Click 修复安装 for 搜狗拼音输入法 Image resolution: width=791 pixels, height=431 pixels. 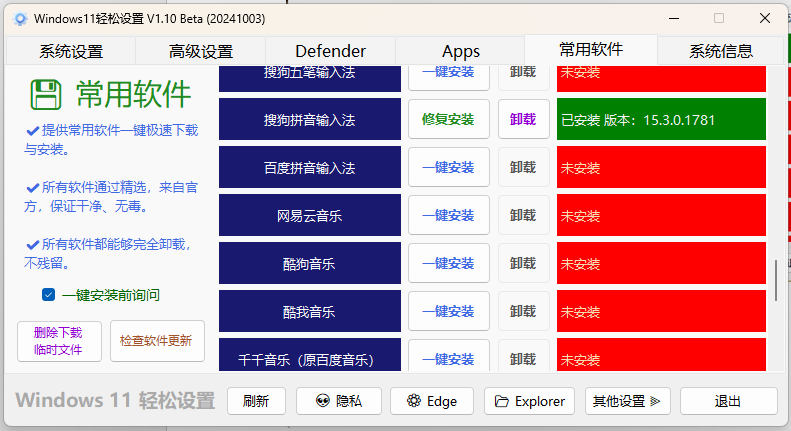click(448, 119)
